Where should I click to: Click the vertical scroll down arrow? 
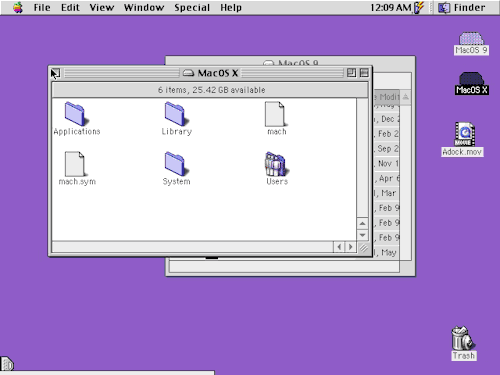click(363, 235)
